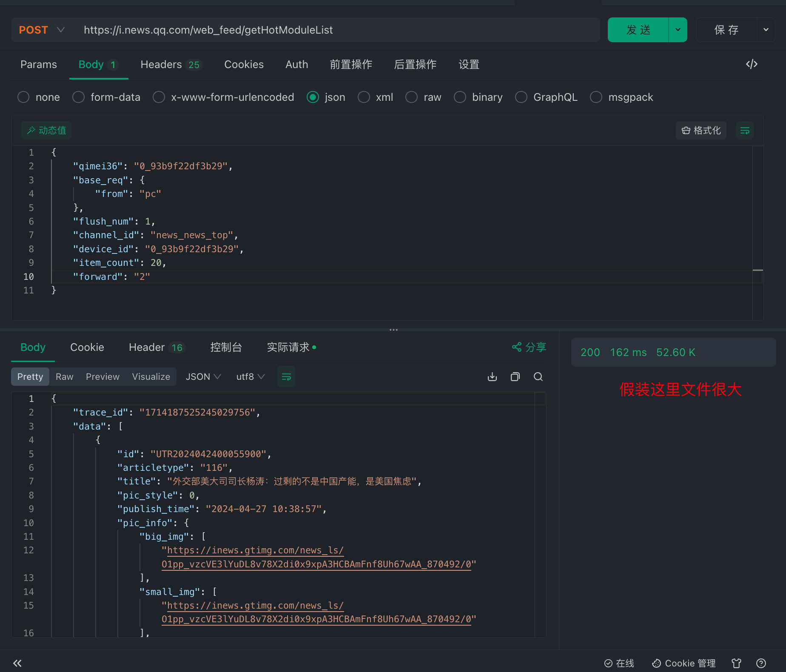Copy the response content
This screenshot has height=672, width=786.
pyautogui.click(x=515, y=377)
